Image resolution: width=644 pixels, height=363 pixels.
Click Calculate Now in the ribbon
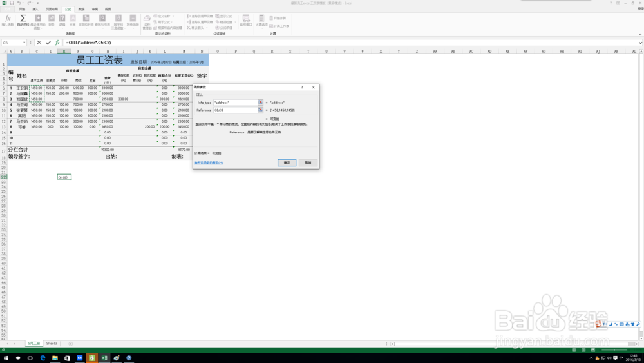point(278,18)
